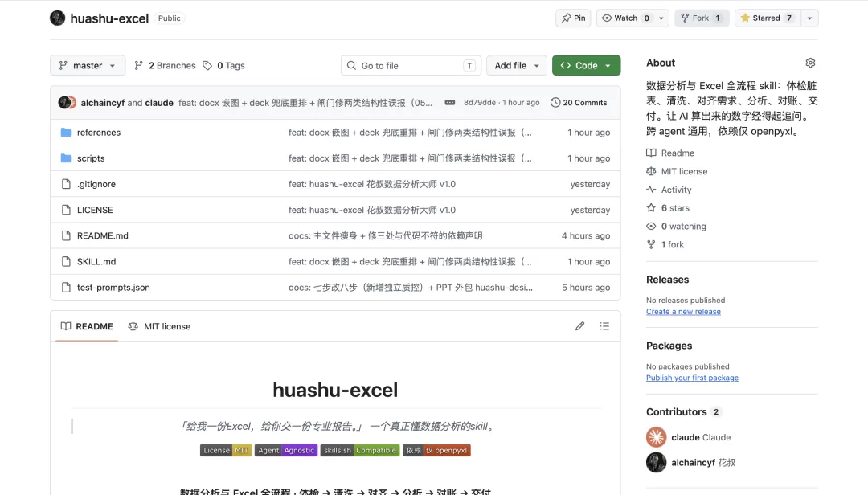Click the skills.sh Compatible badge
The image size is (868, 495).
coord(360,450)
